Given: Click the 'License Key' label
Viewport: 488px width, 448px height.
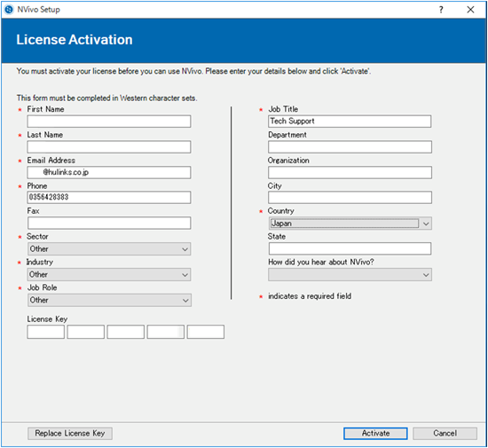Looking at the screenshot, I should 47,319.
